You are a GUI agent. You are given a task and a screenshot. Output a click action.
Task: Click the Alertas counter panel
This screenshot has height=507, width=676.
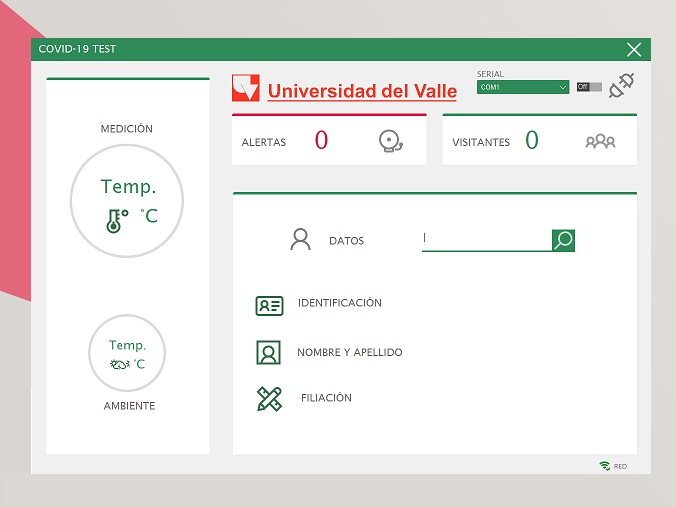point(329,141)
